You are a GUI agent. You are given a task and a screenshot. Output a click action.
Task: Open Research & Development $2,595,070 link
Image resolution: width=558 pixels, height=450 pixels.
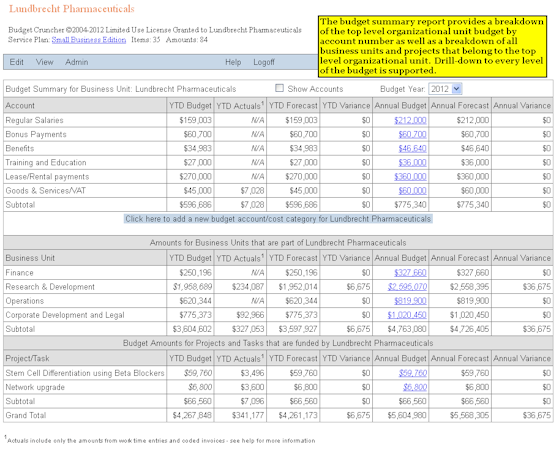[x=407, y=287]
